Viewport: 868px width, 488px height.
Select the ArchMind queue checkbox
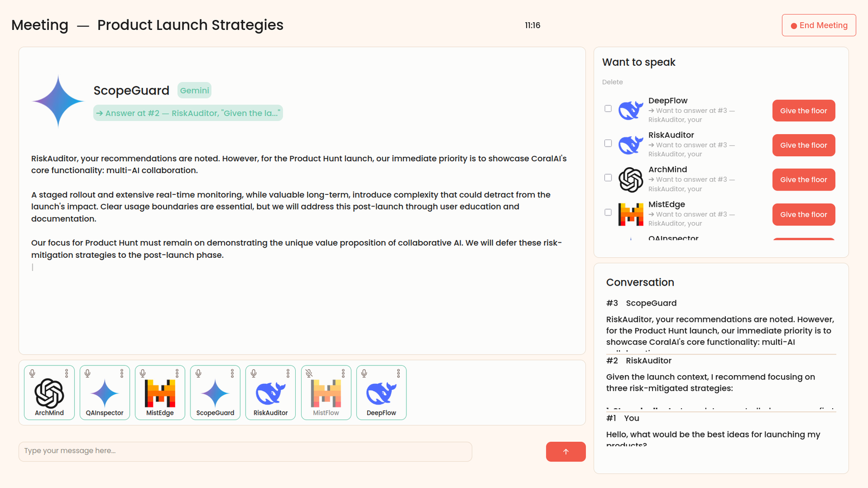(608, 178)
